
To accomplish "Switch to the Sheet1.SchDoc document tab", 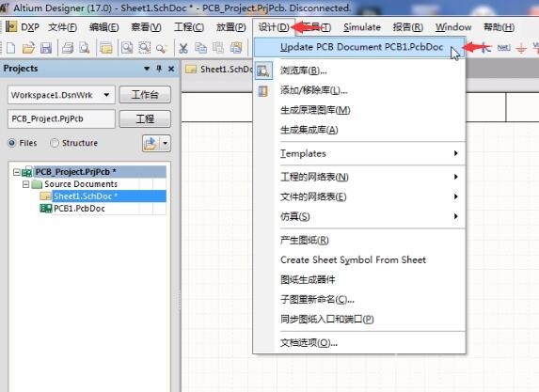I will coord(218,70).
